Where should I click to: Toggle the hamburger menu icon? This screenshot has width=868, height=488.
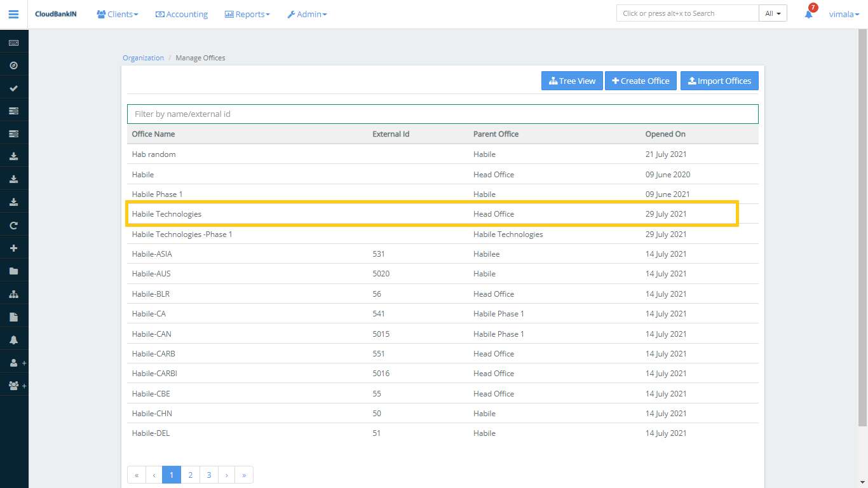click(x=13, y=14)
